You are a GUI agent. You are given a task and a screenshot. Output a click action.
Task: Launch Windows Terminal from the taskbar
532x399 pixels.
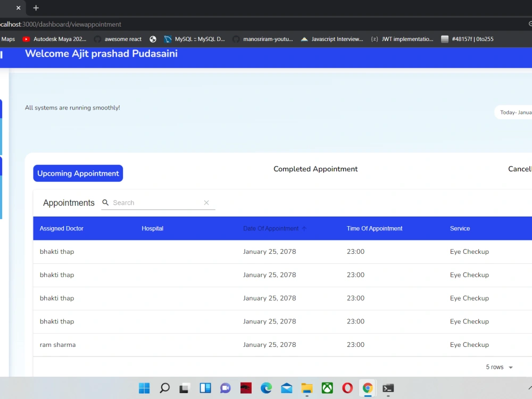[x=388, y=388]
